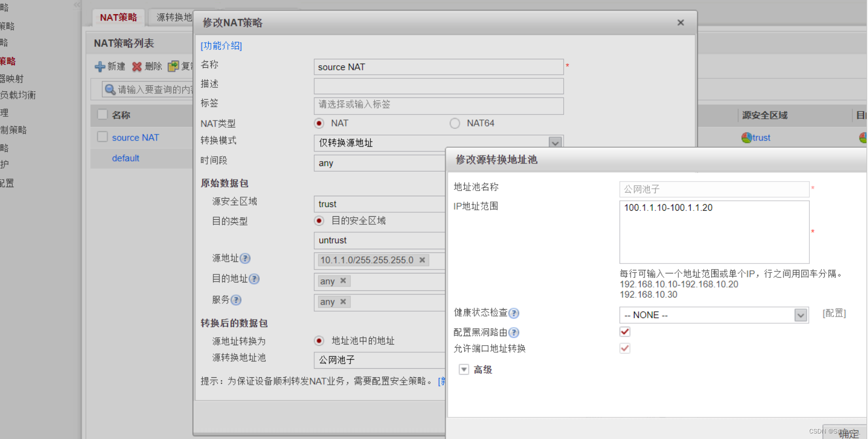Screen dimensions: 868x439
Task: Open the 源转换地址池 公网池子 dropdown
Action: 380,360
